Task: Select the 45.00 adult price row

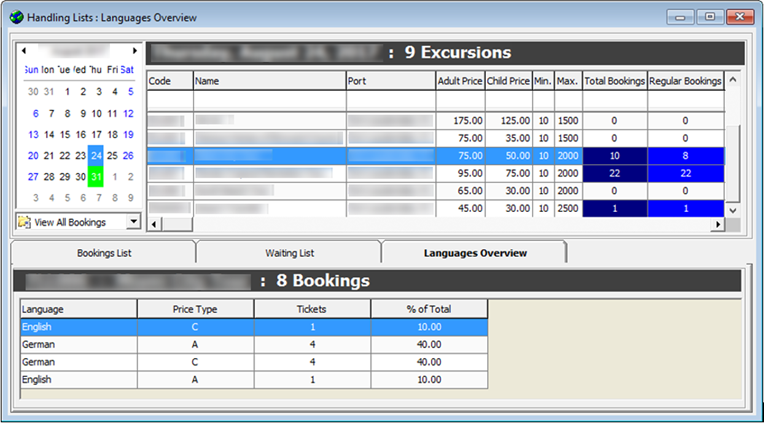Action: click(435, 208)
